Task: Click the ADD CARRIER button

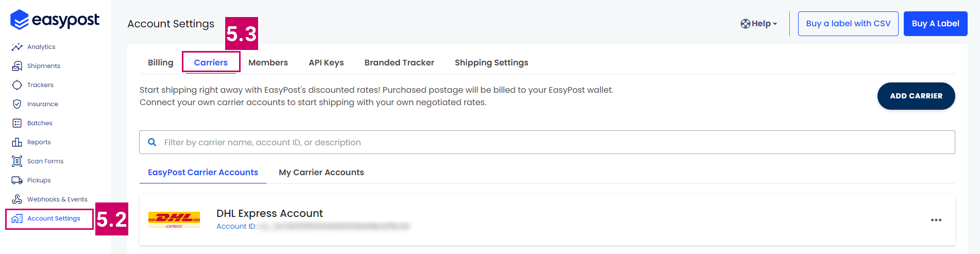Action: [916, 96]
